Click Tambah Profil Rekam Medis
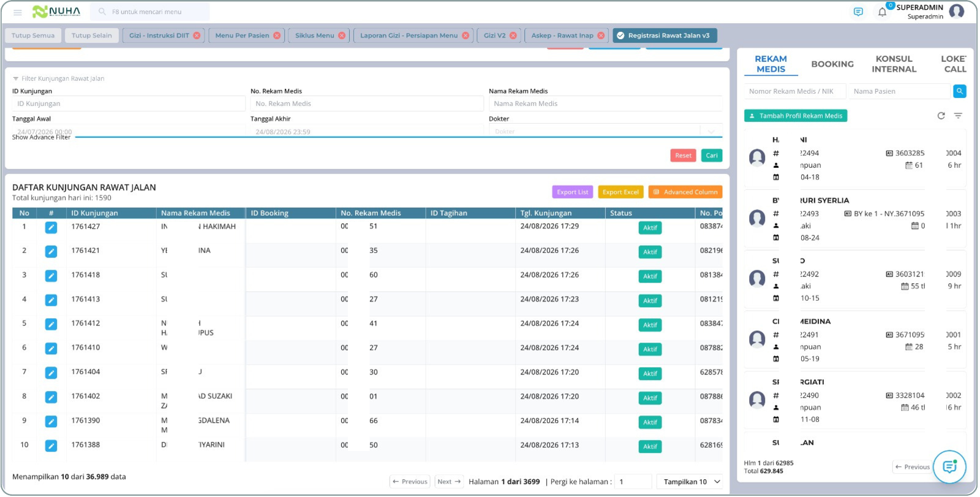Image resolution: width=980 pixels, height=497 pixels. click(x=796, y=116)
